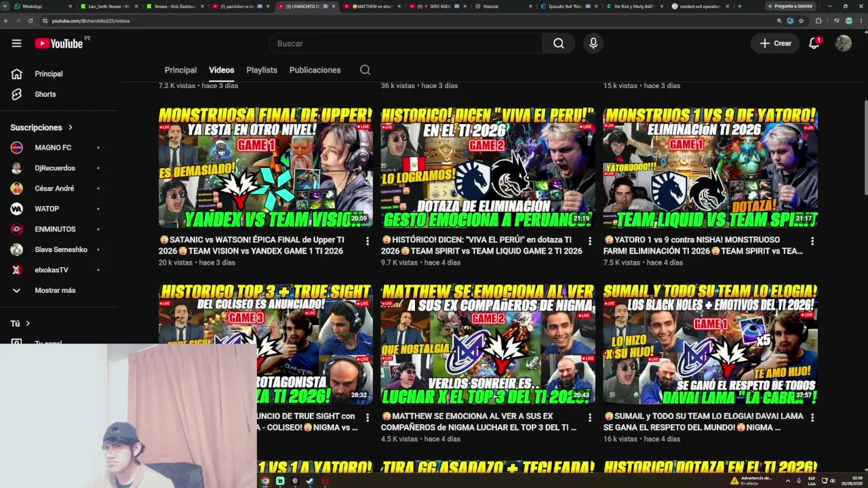
Task: Click the magnifier search button beside Buscar
Action: pyautogui.click(x=558, y=43)
